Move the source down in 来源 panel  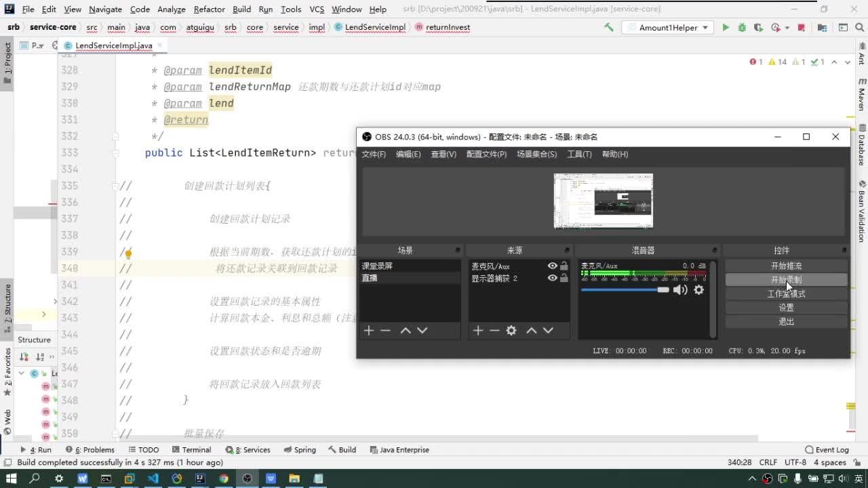click(549, 330)
